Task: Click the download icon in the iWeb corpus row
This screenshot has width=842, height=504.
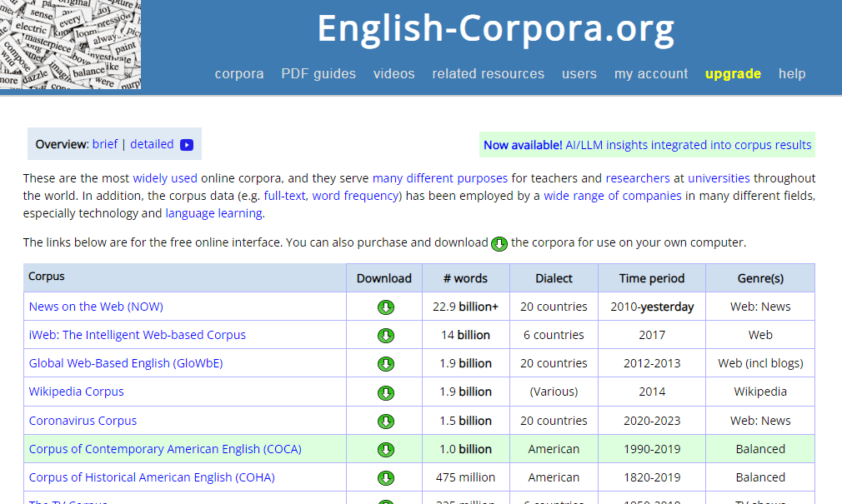Action: click(x=385, y=336)
